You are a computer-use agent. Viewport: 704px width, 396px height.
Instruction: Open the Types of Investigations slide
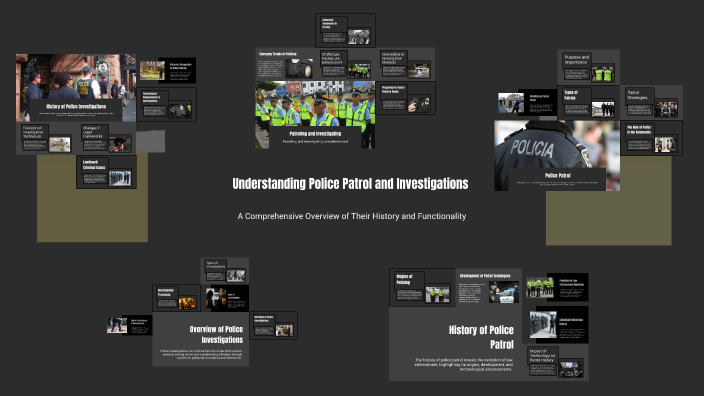click(224, 271)
